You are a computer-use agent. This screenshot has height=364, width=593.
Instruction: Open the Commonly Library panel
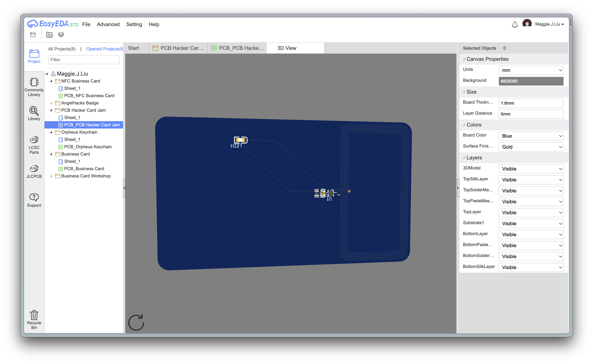[34, 87]
